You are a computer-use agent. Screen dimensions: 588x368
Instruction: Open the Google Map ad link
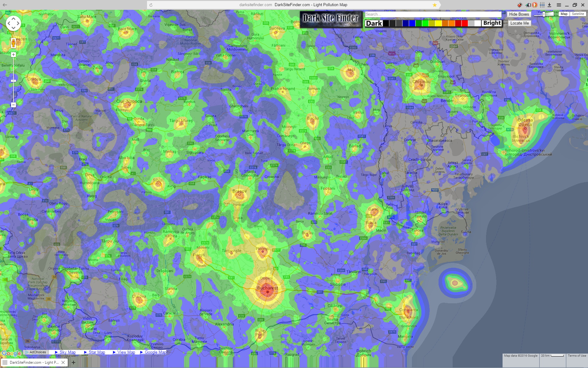153,352
